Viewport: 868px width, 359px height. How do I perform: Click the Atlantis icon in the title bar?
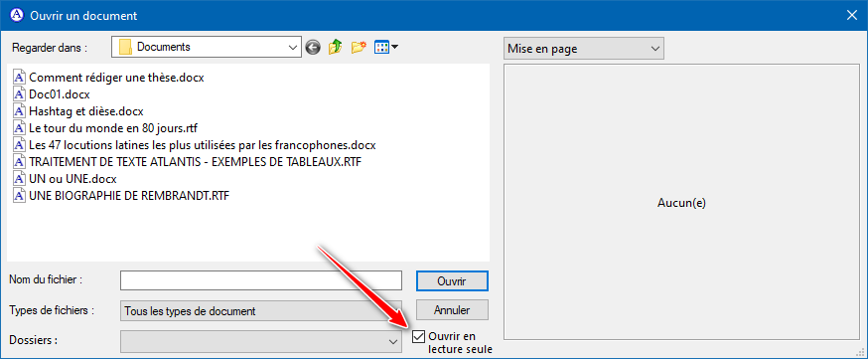click(x=17, y=15)
